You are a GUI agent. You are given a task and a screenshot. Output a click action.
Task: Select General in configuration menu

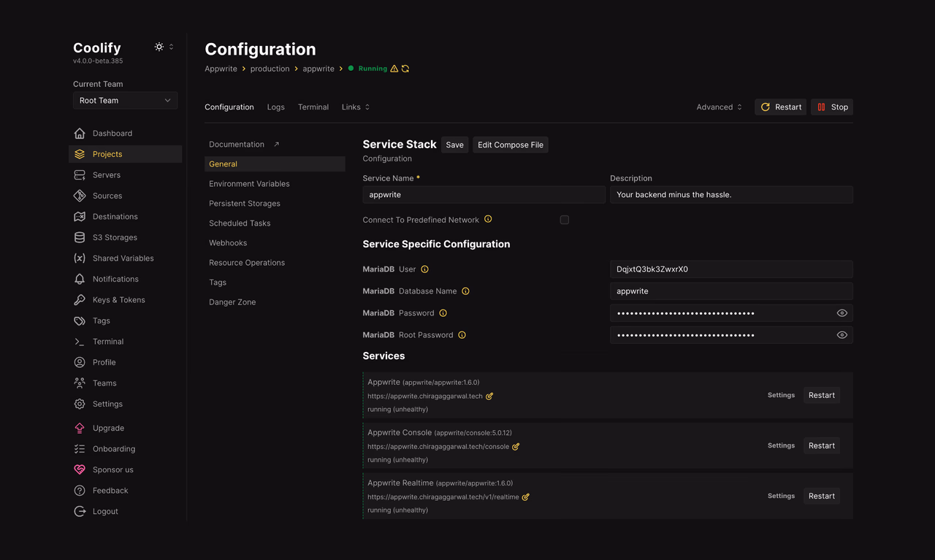[x=275, y=164]
